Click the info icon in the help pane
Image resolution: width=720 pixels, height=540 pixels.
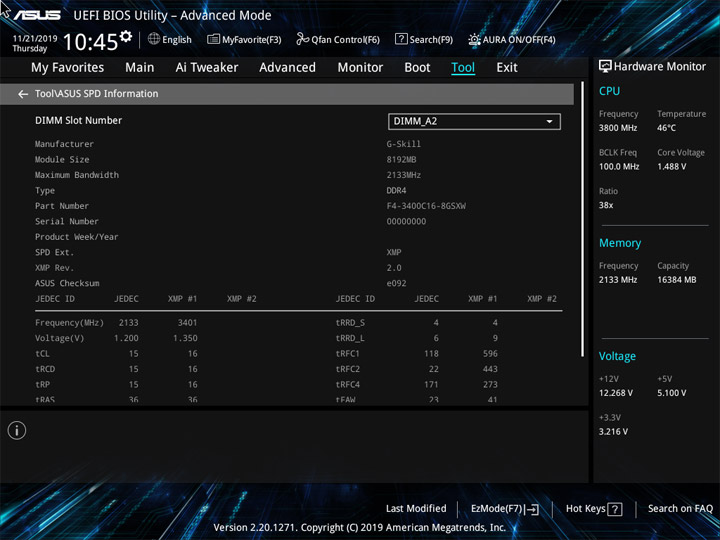pos(17,430)
